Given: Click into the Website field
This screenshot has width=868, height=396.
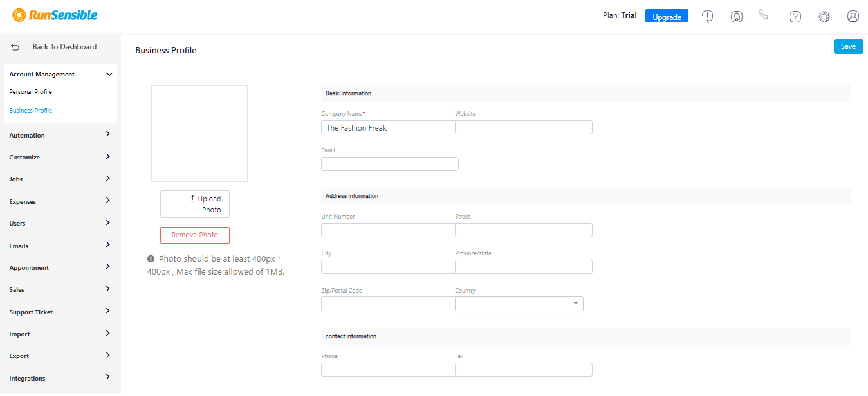Looking at the screenshot, I should pos(524,127).
